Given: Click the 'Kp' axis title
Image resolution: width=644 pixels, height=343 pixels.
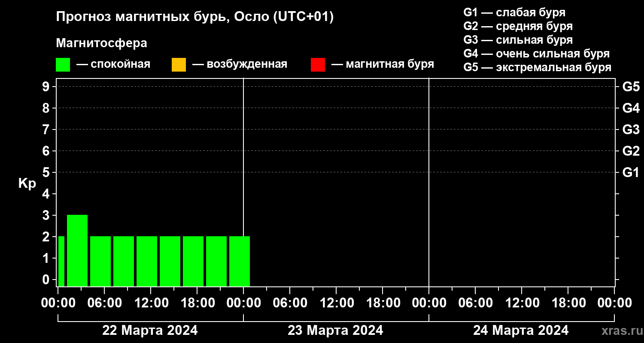Looking at the screenshot, I should (x=27, y=184).
